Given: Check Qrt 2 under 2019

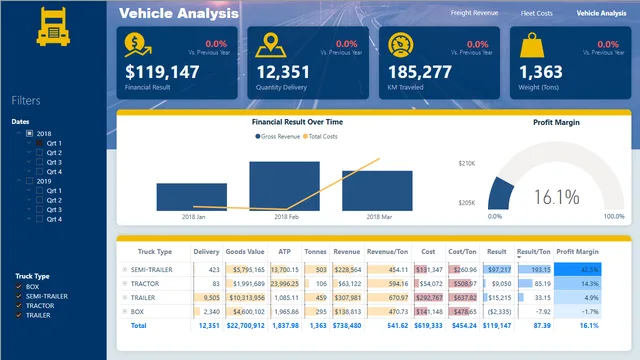Looking at the screenshot, I should [39, 200].
